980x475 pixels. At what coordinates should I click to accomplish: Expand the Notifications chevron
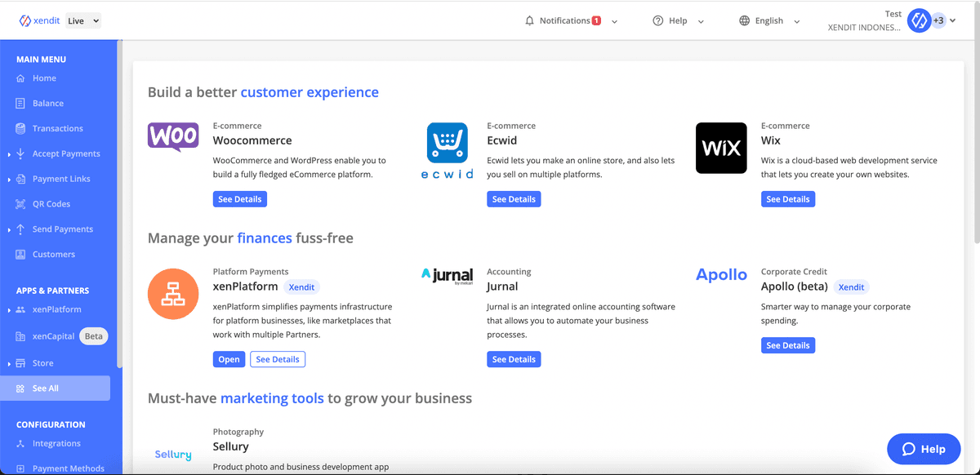(x=614, y=21)
